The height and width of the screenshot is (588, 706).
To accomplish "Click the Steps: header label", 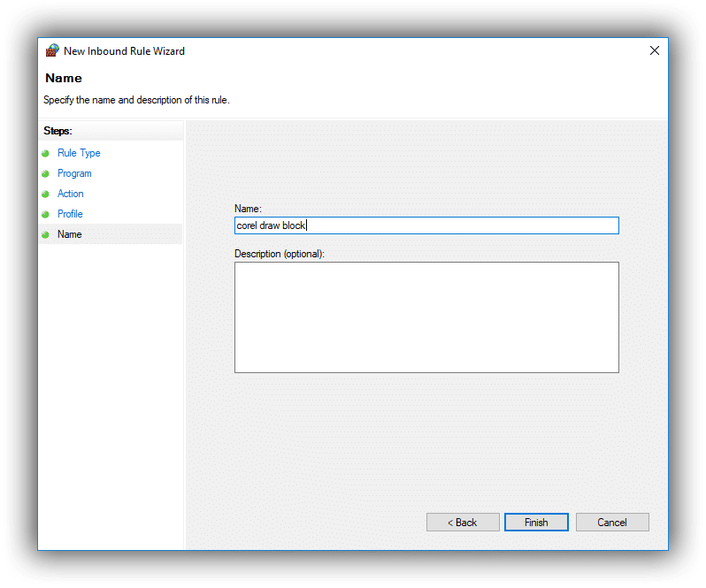I will click(x=58, y=131).
